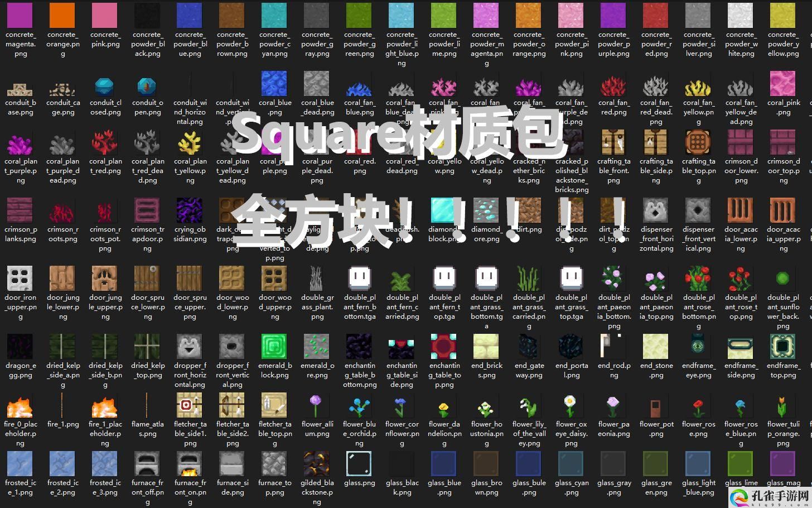Image resolution: width=812 pixels, height=508 pixels.
Task: Select the glass.png icon
Action: [x=359, y=464]
